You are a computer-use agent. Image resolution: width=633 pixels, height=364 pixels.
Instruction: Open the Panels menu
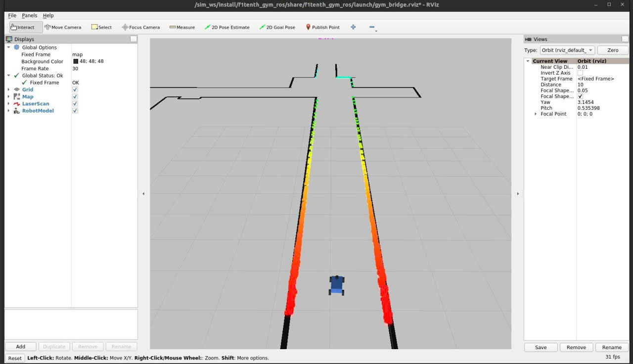pos(29,15)
